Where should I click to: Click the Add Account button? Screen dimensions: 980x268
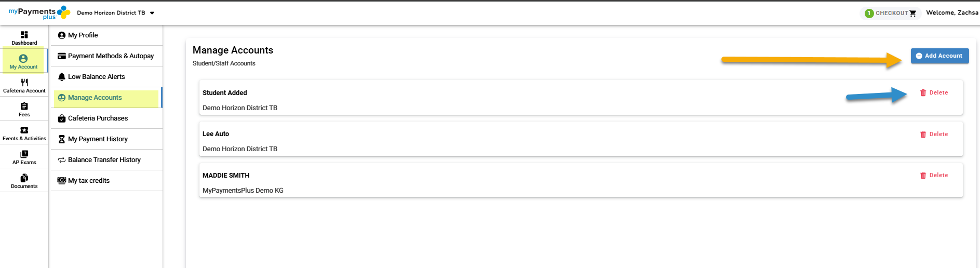[x=939, y=56]
